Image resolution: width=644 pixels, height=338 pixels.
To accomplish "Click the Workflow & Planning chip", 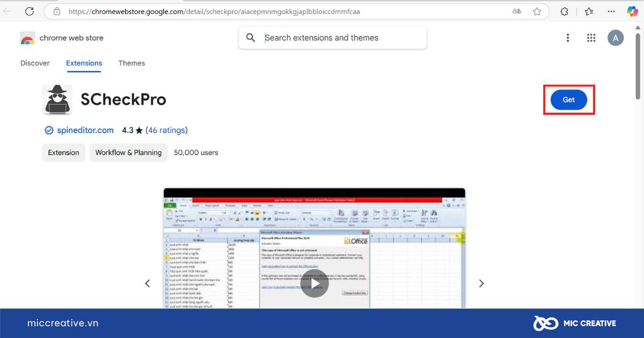I will [128, 152].
